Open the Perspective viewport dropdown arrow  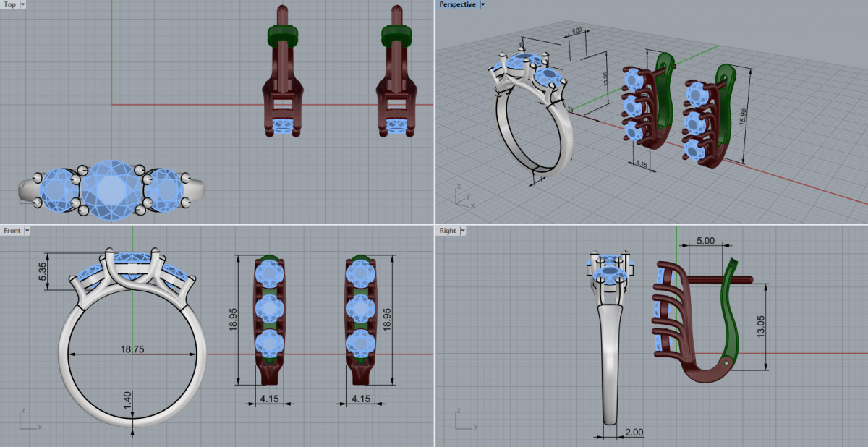tap(482, 4)
